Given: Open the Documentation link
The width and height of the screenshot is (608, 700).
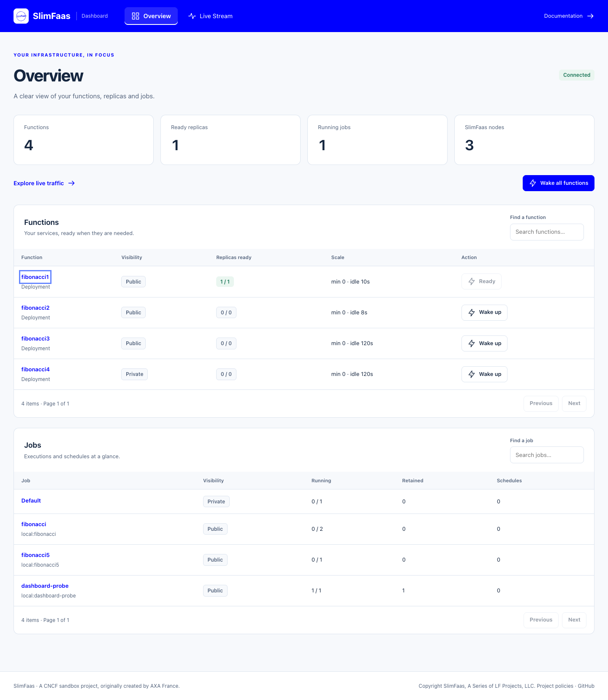Looking at the screenshot, I should pos(569,16).
